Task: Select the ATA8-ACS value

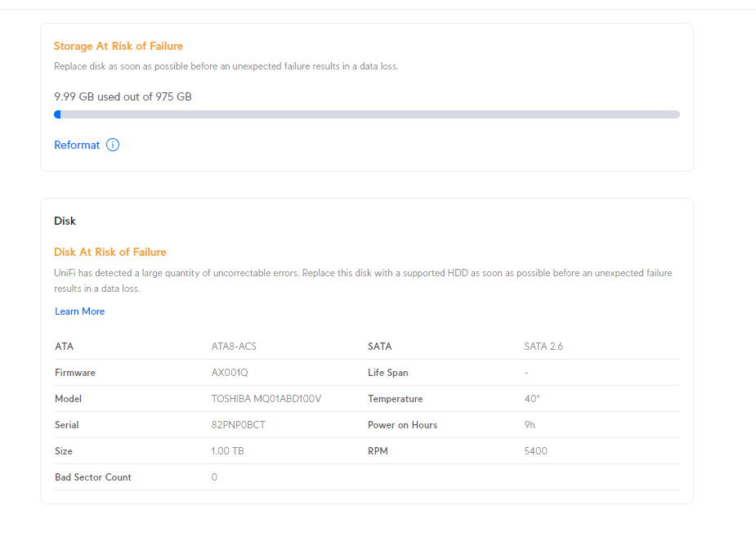Action: coord(234,347)
